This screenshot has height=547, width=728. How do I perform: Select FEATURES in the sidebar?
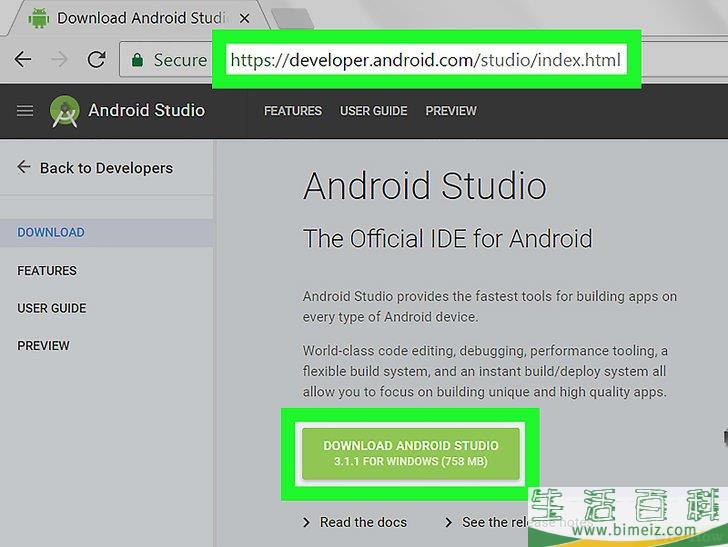(x=47, y=271)
